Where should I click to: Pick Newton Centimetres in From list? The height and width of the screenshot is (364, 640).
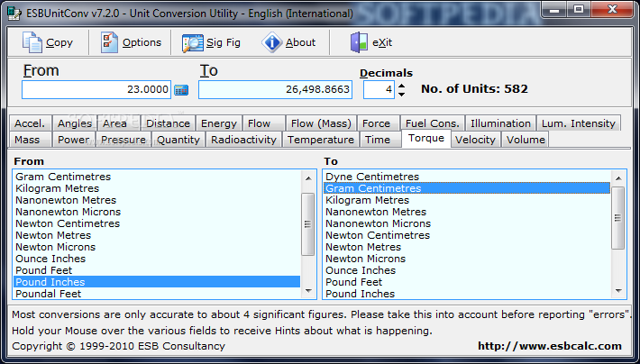click(157, 223)
